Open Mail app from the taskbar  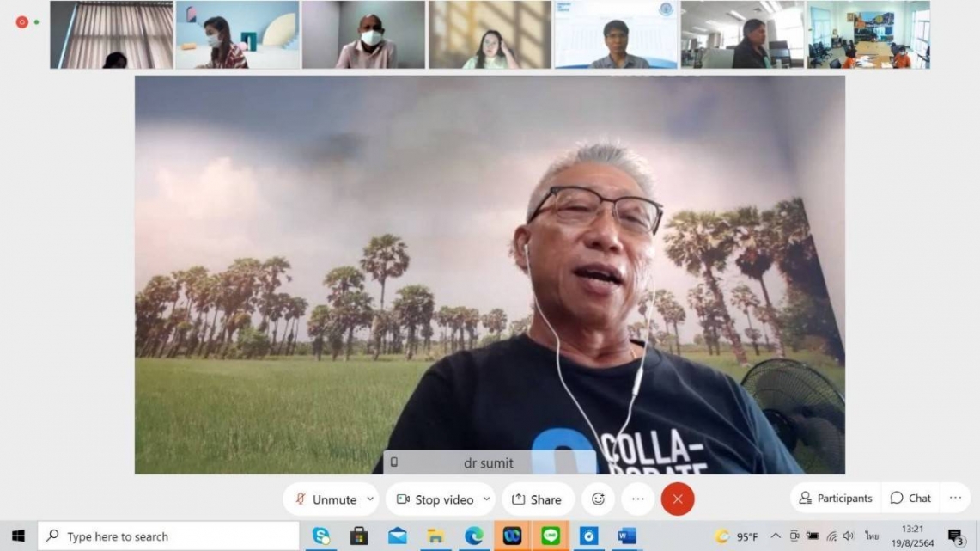coord(398,536)
